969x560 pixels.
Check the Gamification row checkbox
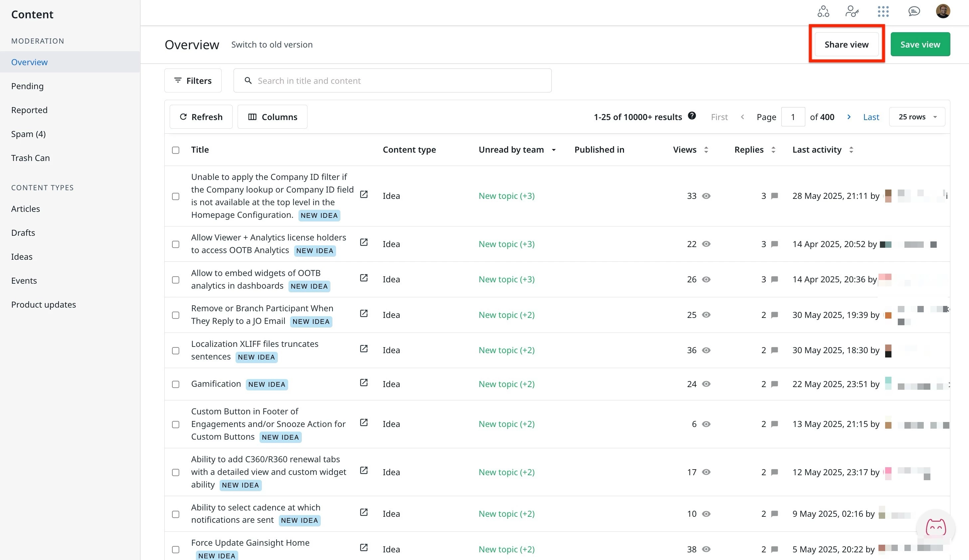(x=176, y=384)
